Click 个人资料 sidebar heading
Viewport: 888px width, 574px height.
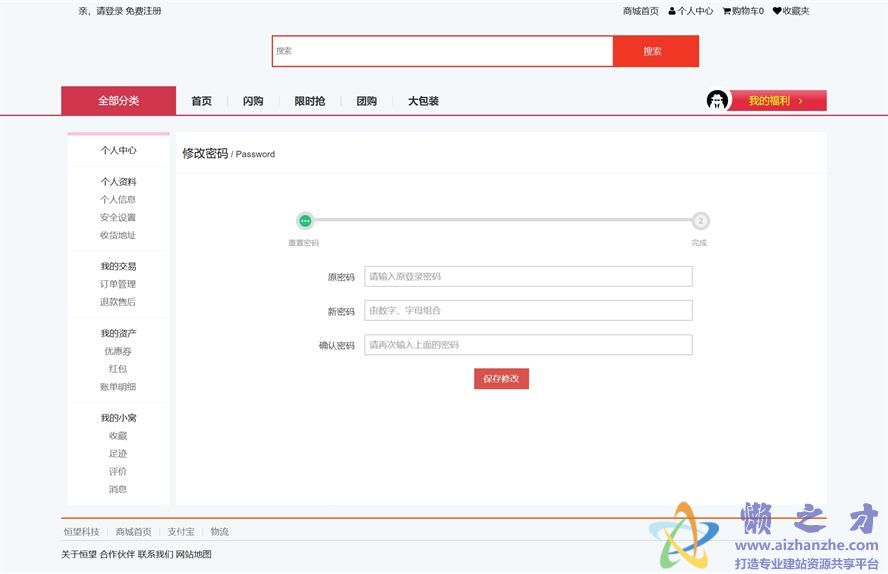[x=118, y=182]
